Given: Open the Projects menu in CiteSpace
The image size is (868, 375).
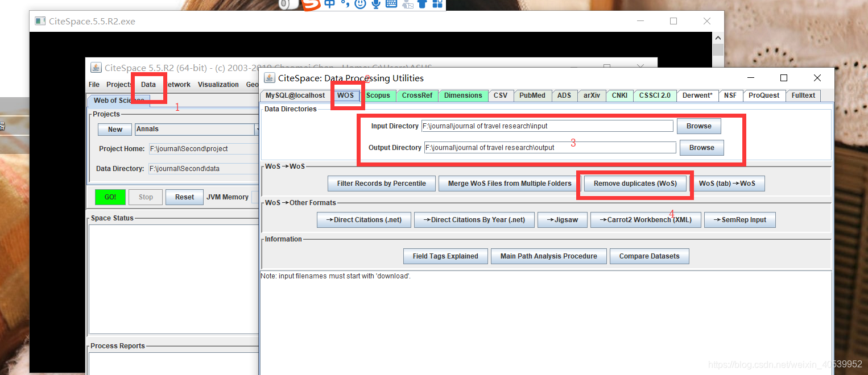Looking at the screenshot, I should pos(119,85).
